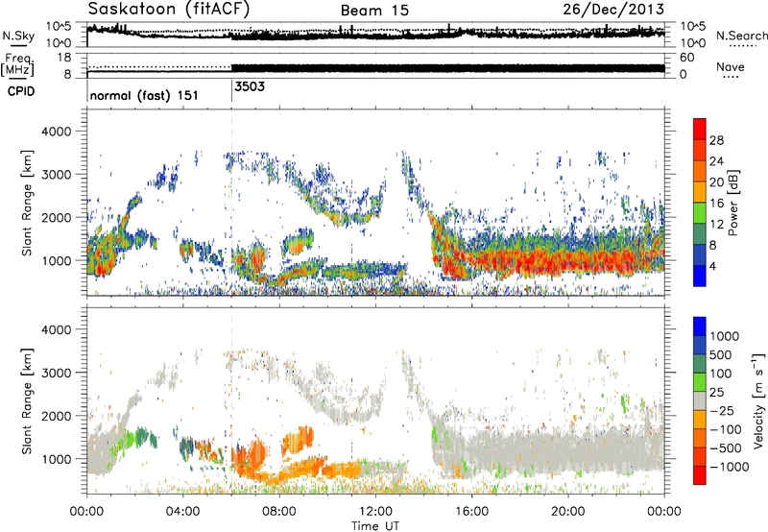Select the "Beam 15" label
The height and width of the screenshot is (532, 768).
click(x=374, y=11)
